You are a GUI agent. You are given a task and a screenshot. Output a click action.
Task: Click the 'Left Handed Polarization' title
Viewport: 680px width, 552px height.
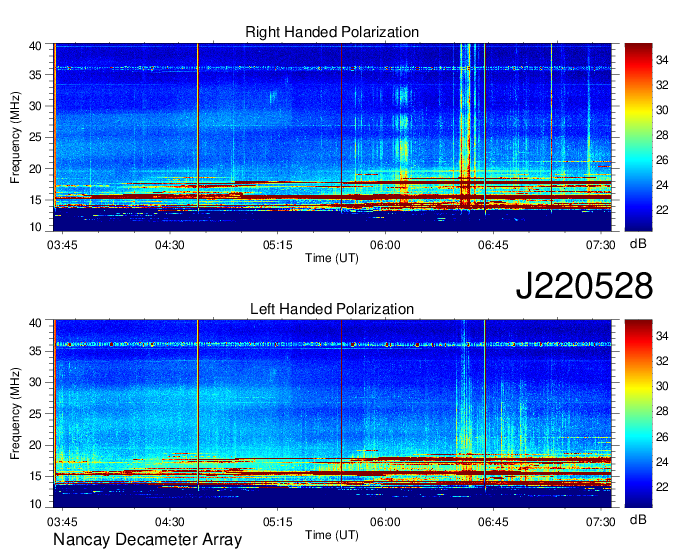[332, 309]
